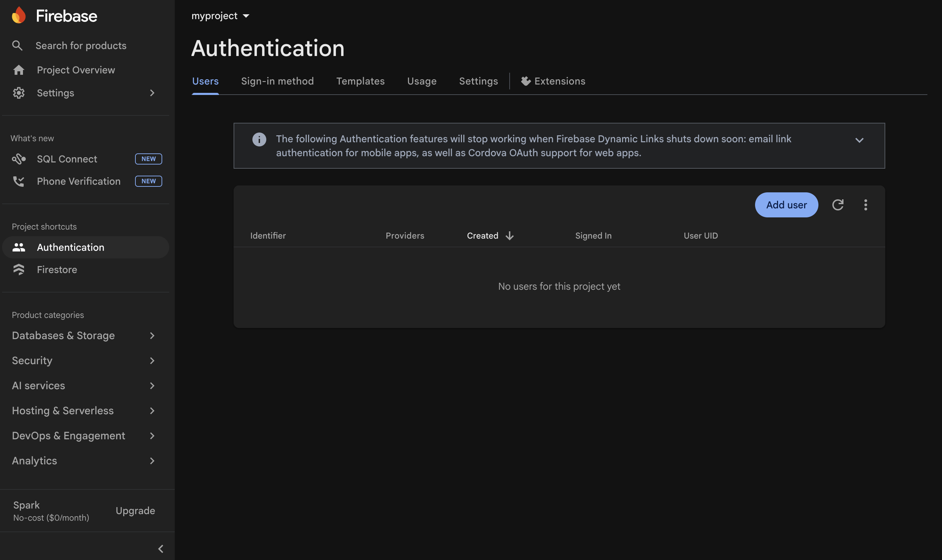
Task: Click the Project Overview home icon
Action: click(19, 70)
